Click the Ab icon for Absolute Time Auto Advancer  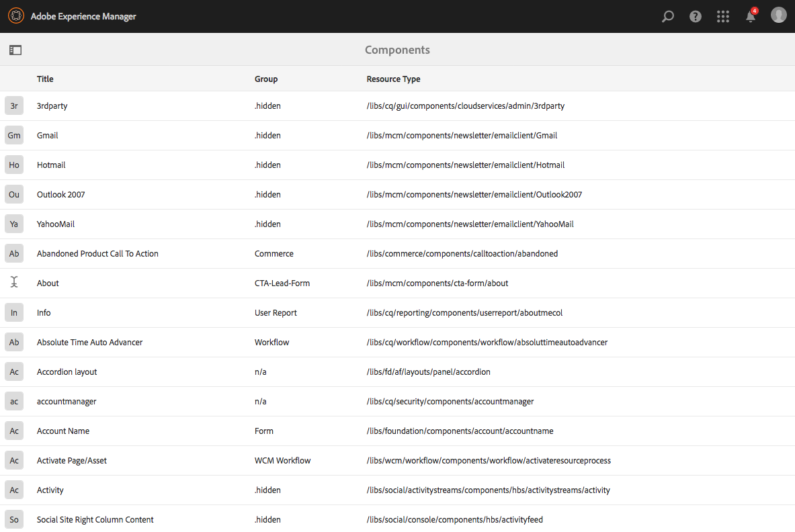click(x=14, y=342)
